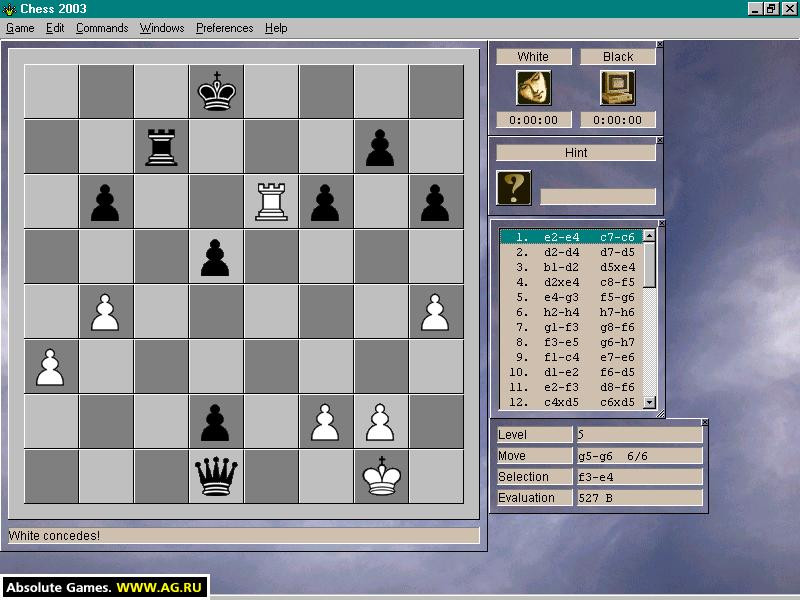Open the Help menu
This screenshot has height=600, width=800.
[276, 28]
